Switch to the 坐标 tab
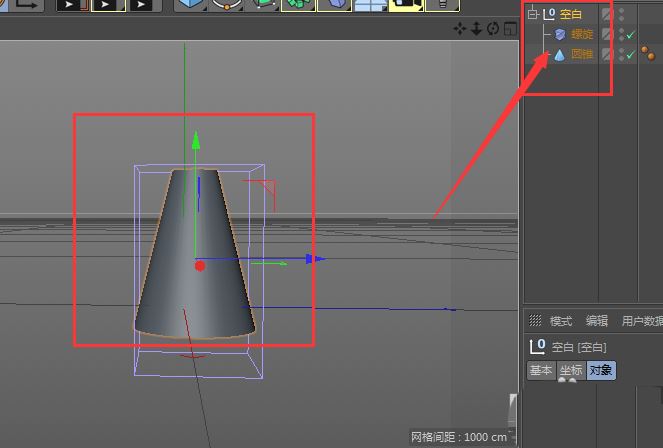Viewport: 663px width, 448px height. pos(571,370)
